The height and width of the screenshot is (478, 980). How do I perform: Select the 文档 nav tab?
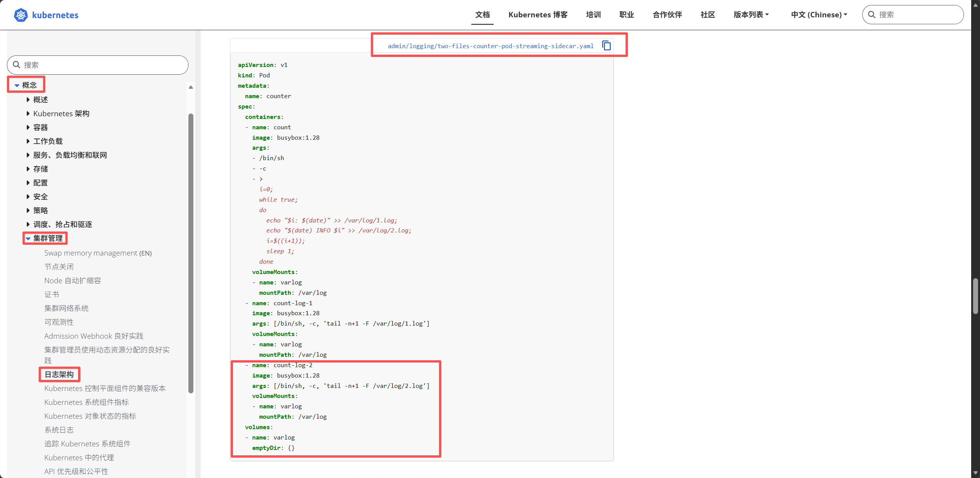(x=483, y=15)
